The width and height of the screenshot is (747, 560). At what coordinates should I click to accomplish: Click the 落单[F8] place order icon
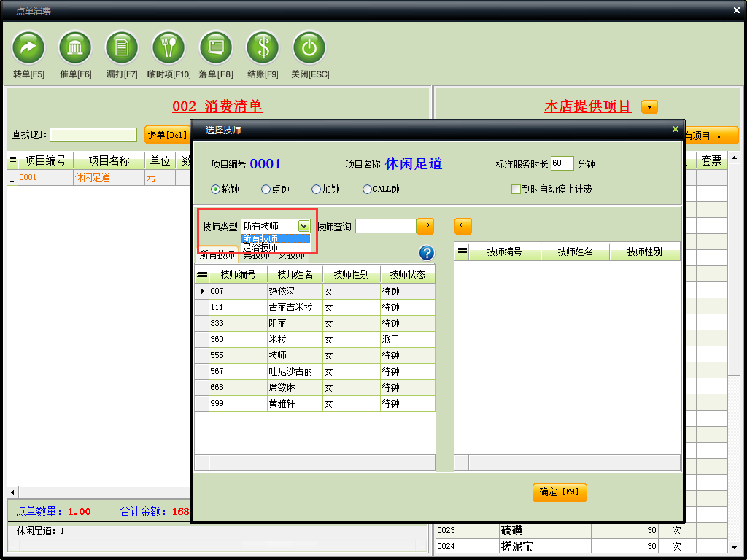click(215, 47)
